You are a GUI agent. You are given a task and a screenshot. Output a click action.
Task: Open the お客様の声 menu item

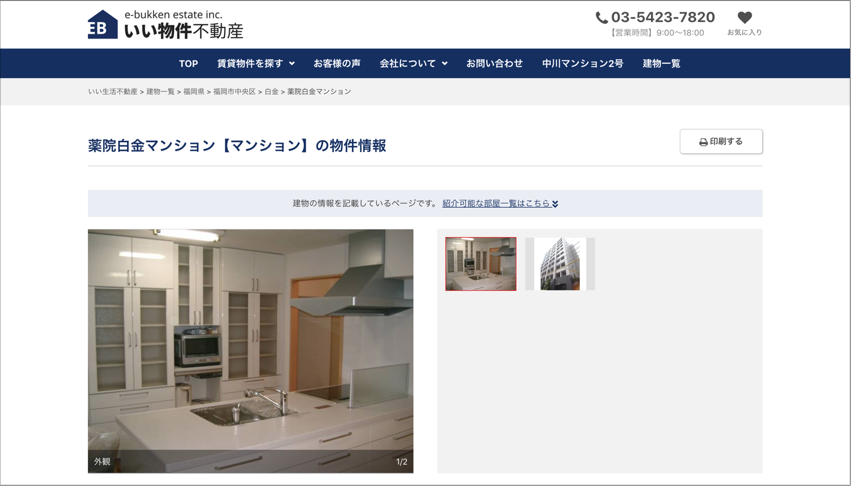point(337,63)
